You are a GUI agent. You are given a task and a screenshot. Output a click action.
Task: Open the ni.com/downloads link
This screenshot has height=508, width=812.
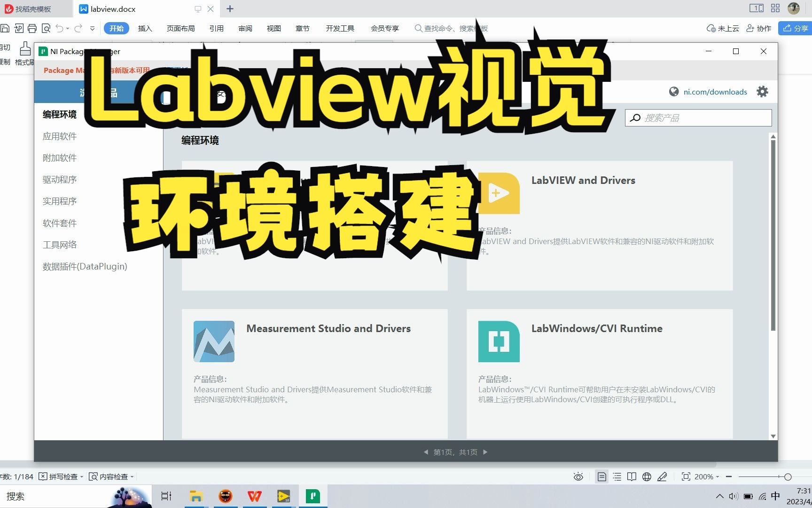tap(715, 92)
